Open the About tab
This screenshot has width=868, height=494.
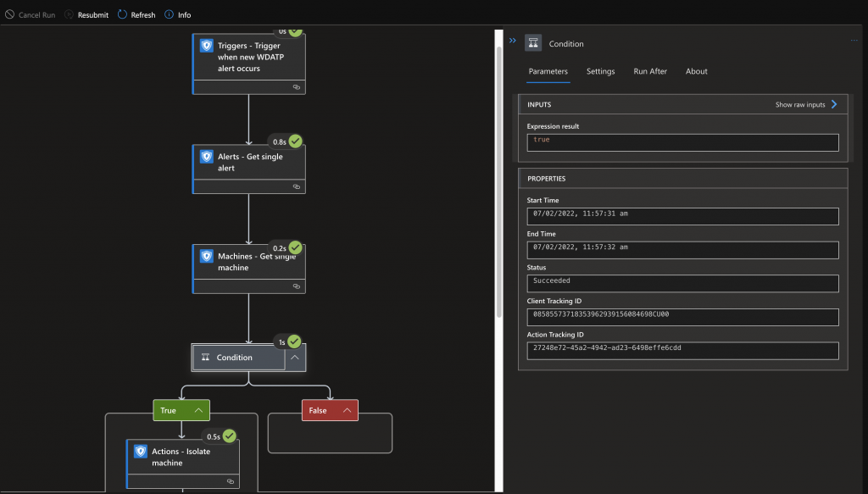697,71
